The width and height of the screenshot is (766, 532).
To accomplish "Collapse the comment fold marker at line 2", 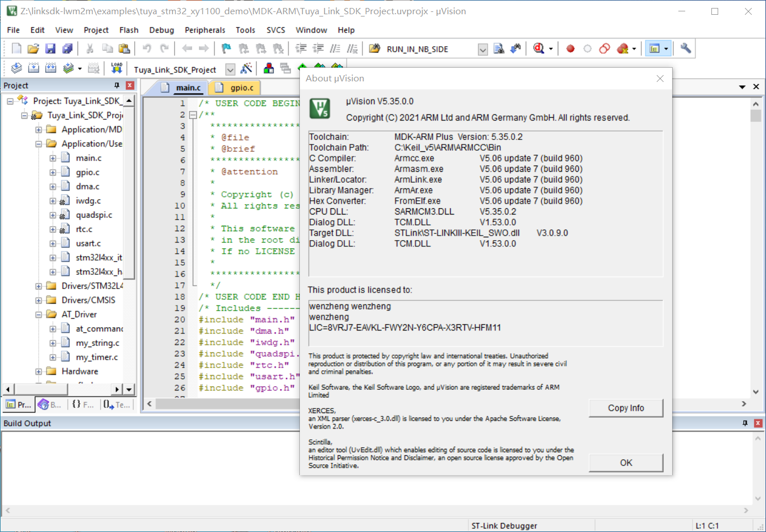I will point(193,114).
